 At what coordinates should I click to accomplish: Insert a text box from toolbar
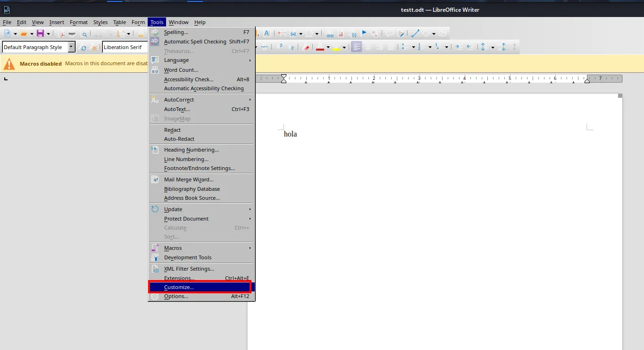267,34
